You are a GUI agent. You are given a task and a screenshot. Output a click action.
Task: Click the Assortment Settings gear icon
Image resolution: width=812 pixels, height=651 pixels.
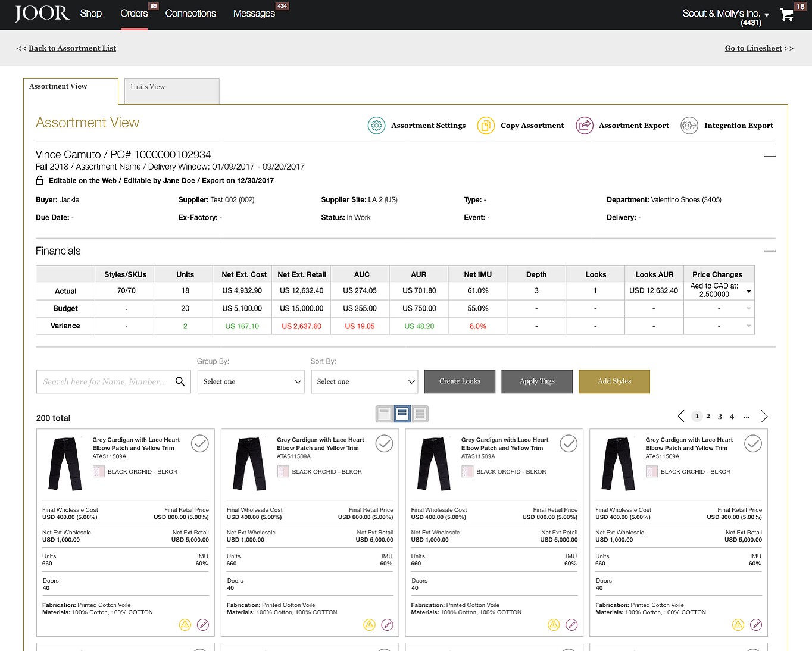click(x=376, y=126)
